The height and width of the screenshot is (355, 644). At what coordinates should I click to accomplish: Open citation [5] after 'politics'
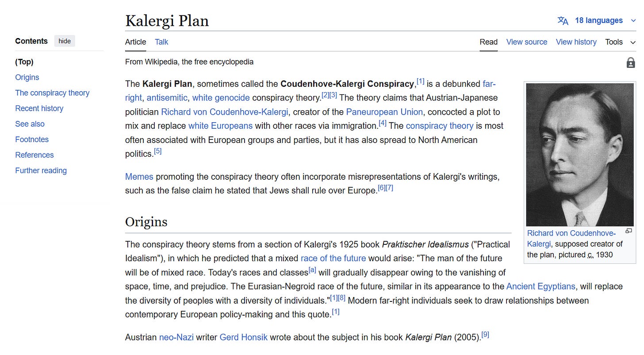158,151
